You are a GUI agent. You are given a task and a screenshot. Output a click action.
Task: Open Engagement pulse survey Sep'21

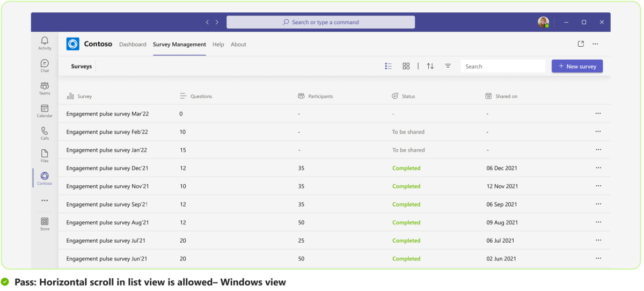107,205
